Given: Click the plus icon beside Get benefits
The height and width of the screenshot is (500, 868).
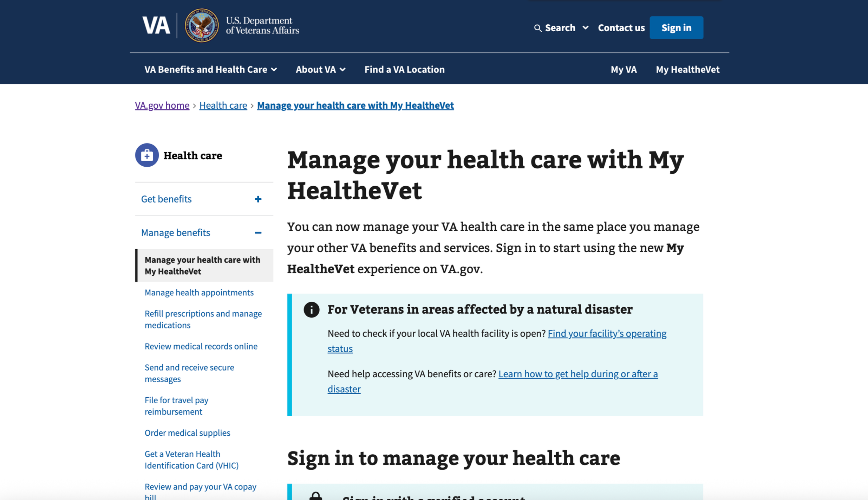Looking at the screenshot, I should tap(258, 199).
